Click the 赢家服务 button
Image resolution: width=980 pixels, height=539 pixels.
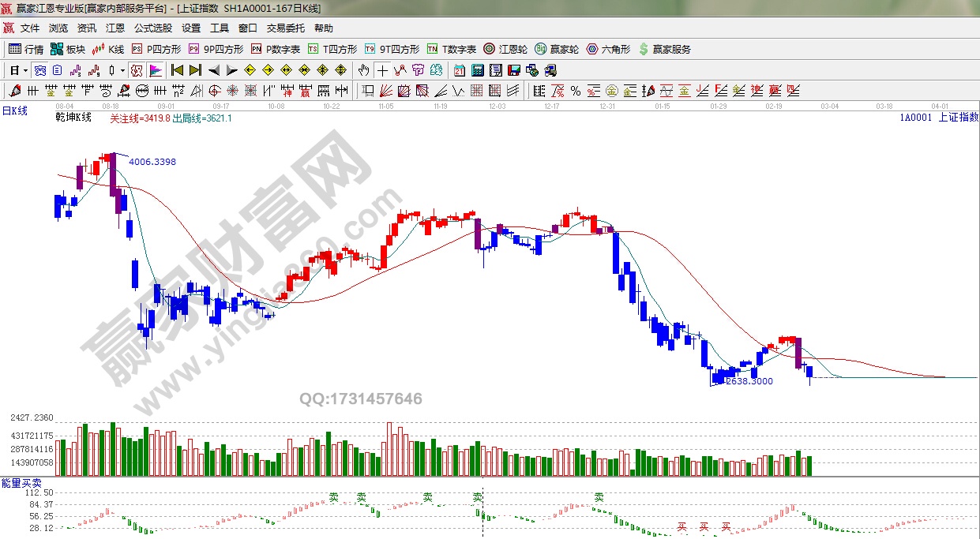pos(664,49)
